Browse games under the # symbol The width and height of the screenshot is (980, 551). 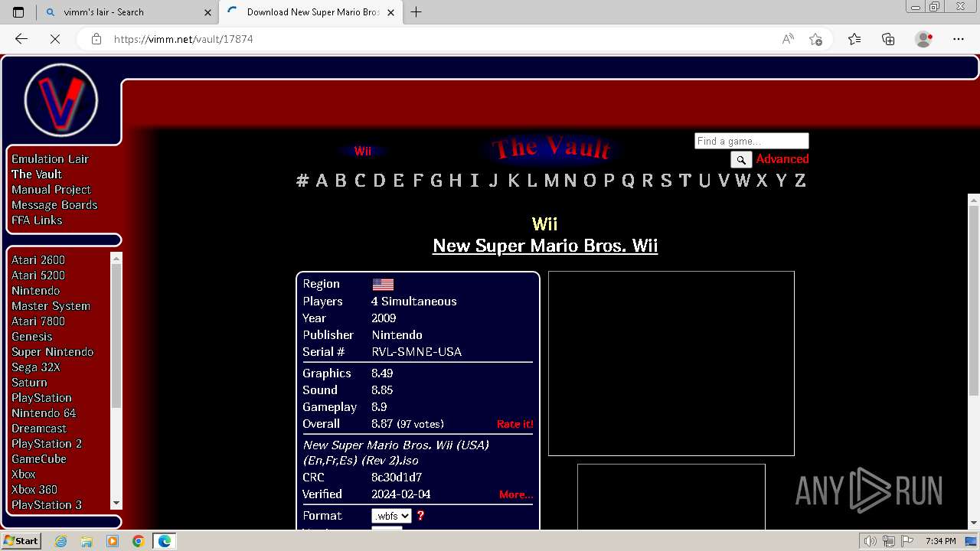point(302,181)
